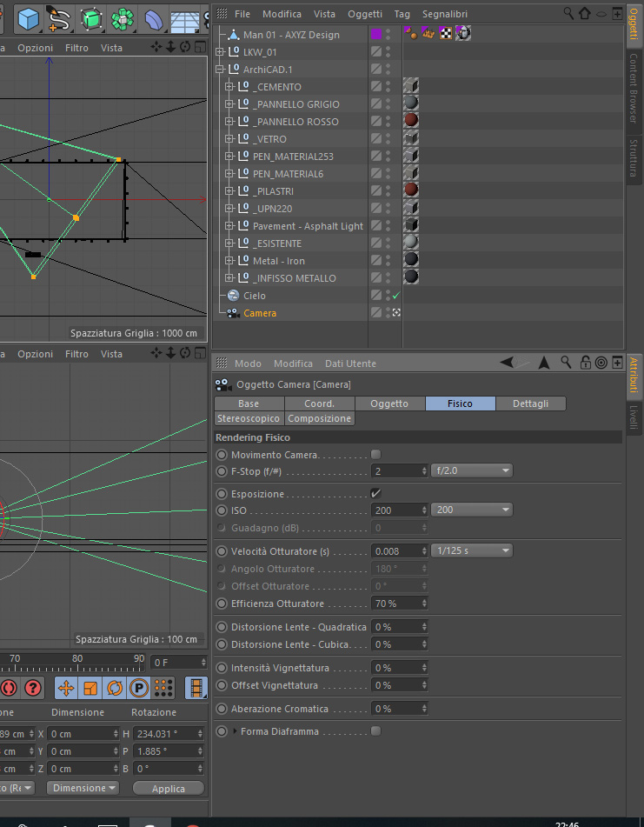
Task: Expand the Forma Diaframma section
Action: [235, 731]
